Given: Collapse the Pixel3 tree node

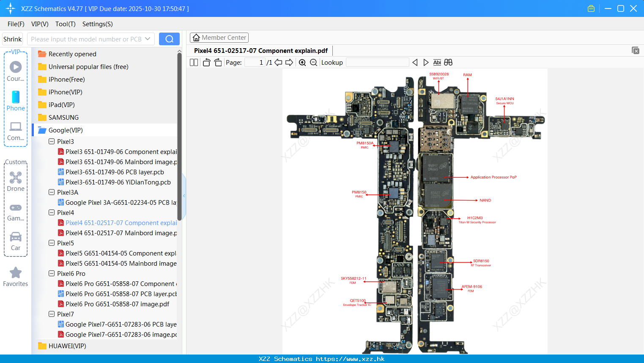Looking at the screenshot, I should 52,142.
